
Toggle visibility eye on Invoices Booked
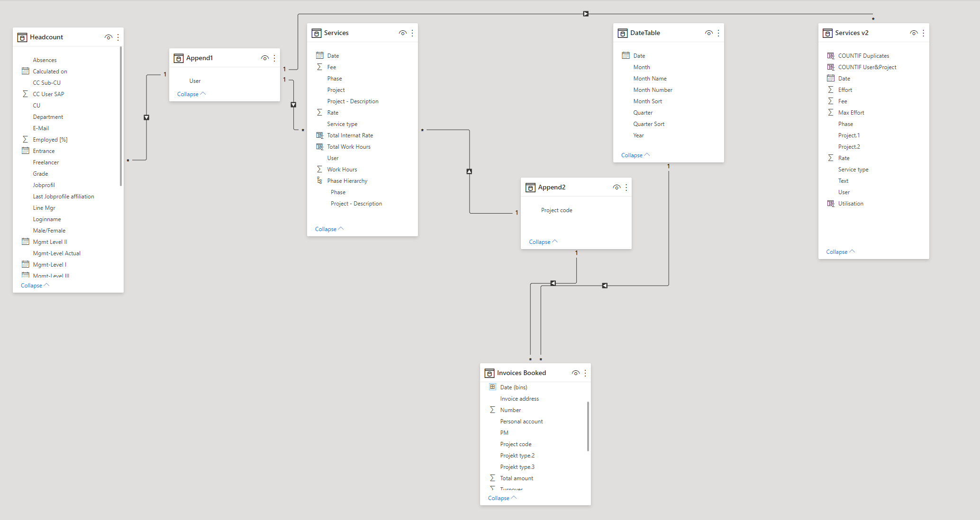576,373
